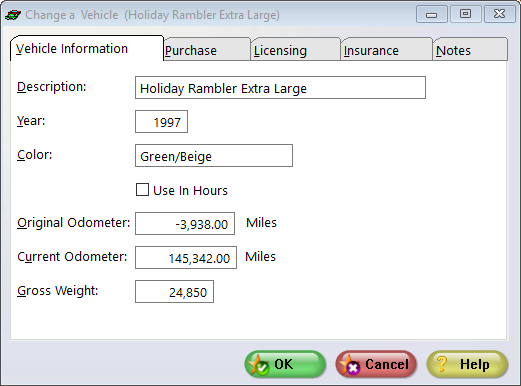The height and width of the screenshot is (386, 521).
Task: Go to the Notes tab
Action: pos(470,50)
